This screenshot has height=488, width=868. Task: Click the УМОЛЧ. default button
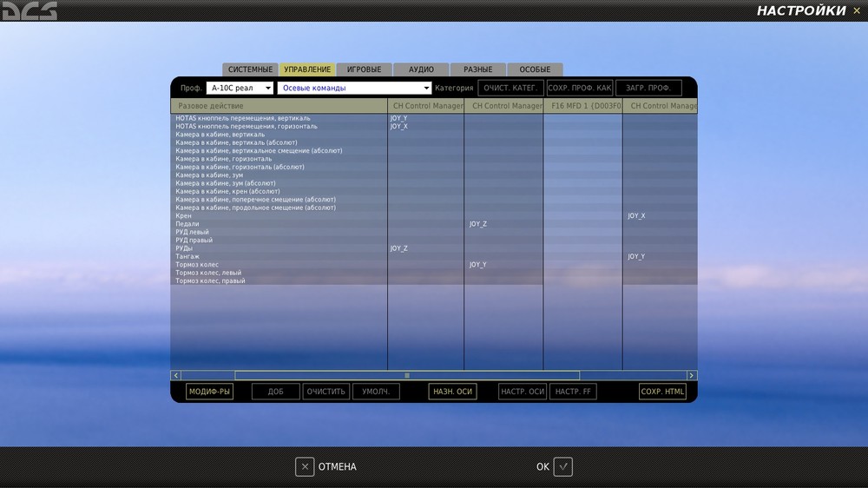376,391
